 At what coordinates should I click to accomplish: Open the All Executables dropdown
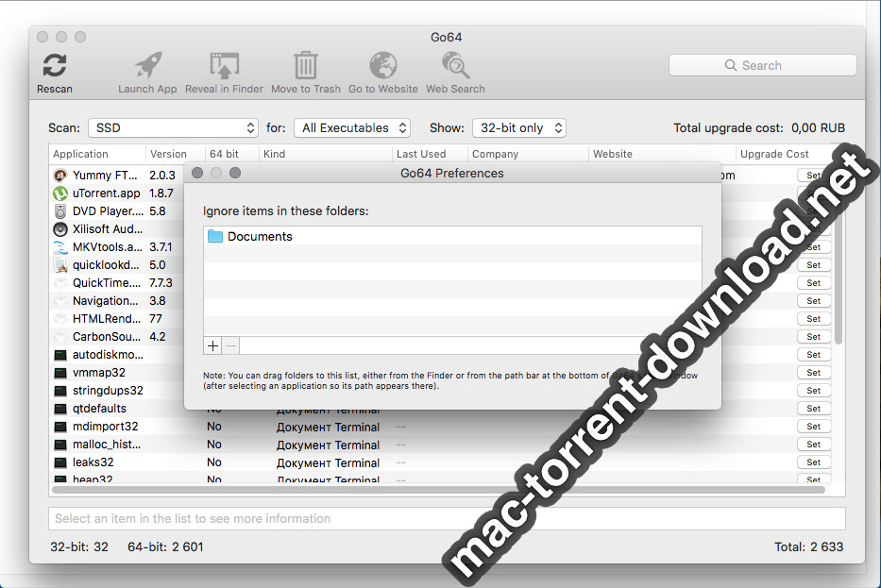pyautogui.click(x=352, y=128)
